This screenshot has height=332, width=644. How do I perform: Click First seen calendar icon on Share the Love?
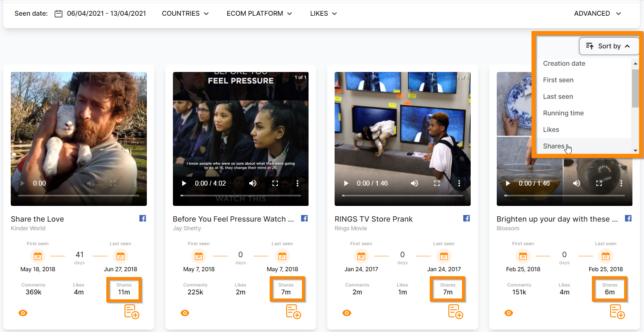[38, 256]
